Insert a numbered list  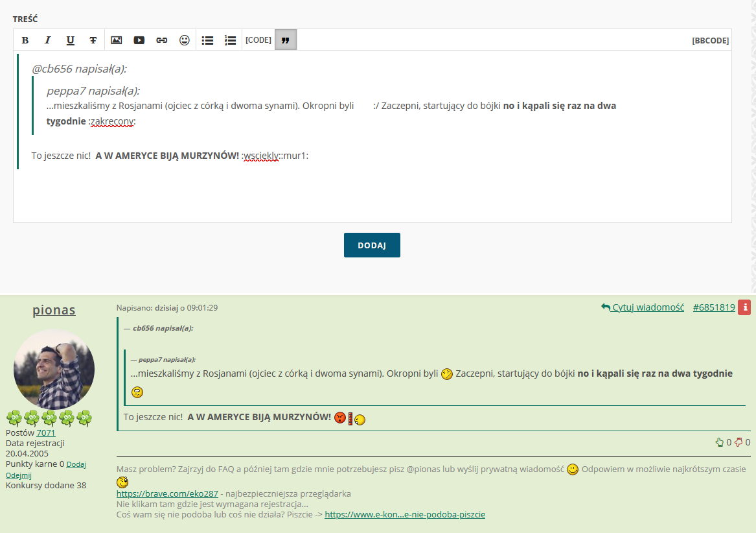click(x=230, y=40)
